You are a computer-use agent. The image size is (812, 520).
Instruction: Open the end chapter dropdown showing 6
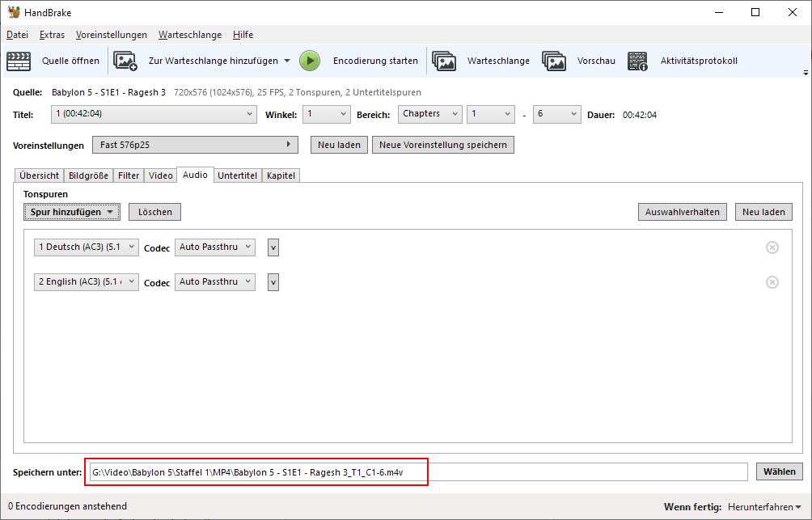(x=556, y=115)
